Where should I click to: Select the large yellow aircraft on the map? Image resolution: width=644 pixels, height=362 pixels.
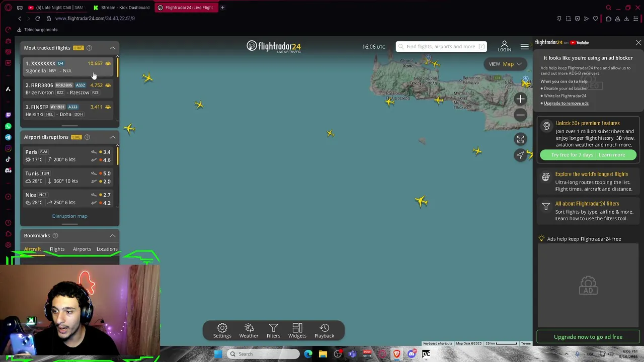pos(421,201)
